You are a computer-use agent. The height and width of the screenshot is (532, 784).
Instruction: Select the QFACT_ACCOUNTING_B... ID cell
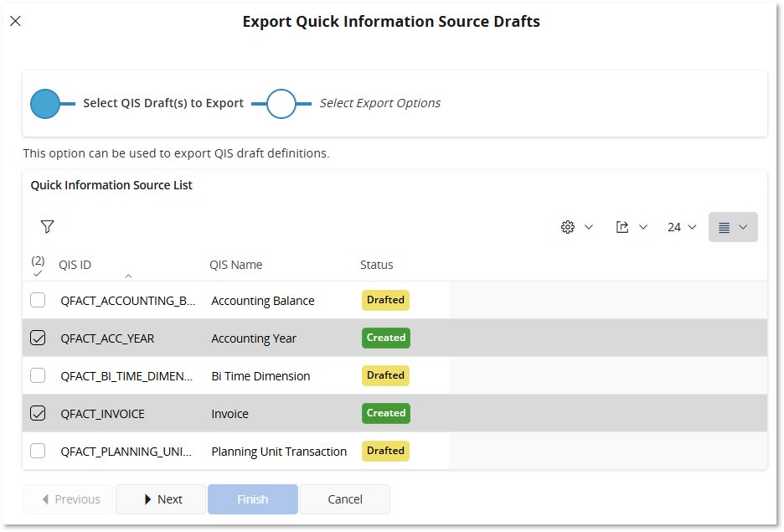[128, 301]
